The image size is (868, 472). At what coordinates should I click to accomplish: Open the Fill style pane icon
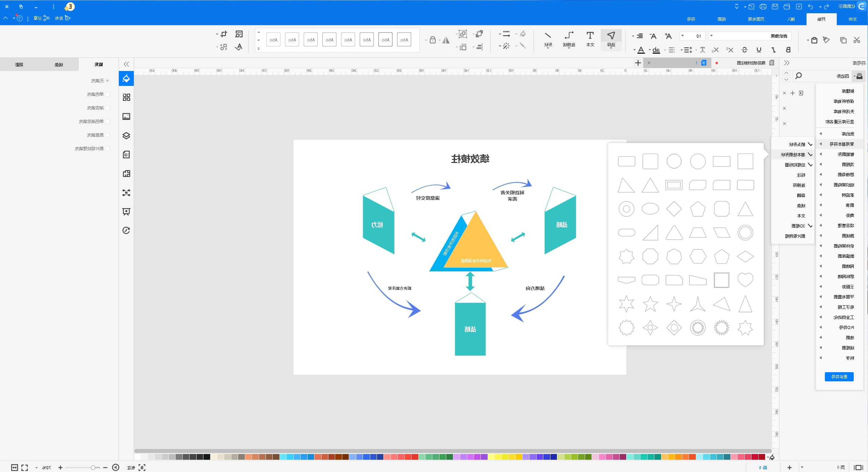[126, 78]
